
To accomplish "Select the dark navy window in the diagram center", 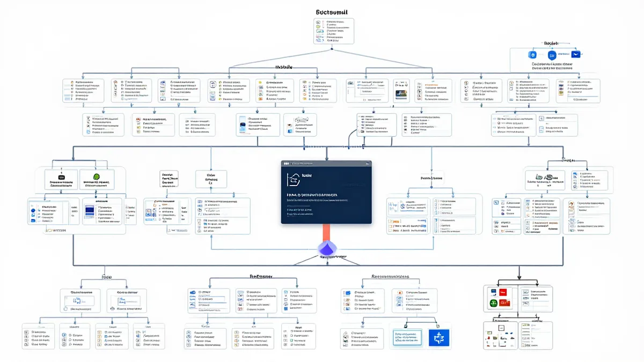I will (326, 192).
